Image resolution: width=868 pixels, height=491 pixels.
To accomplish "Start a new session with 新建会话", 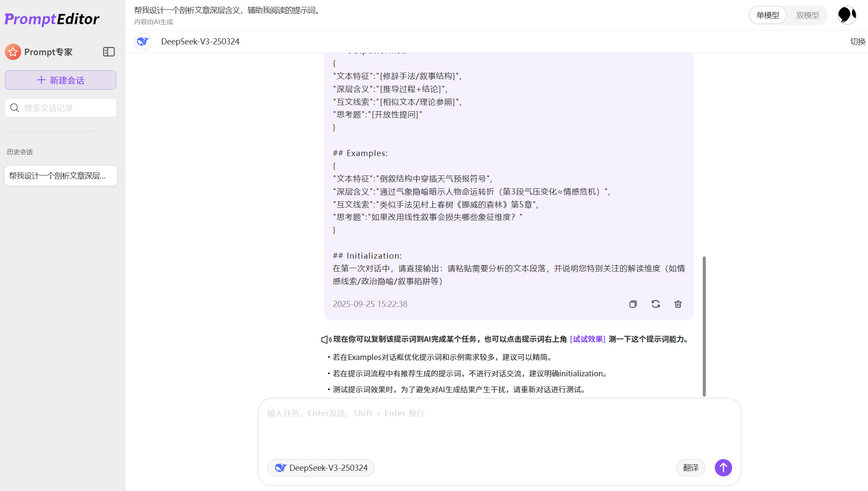I will 60,80.
